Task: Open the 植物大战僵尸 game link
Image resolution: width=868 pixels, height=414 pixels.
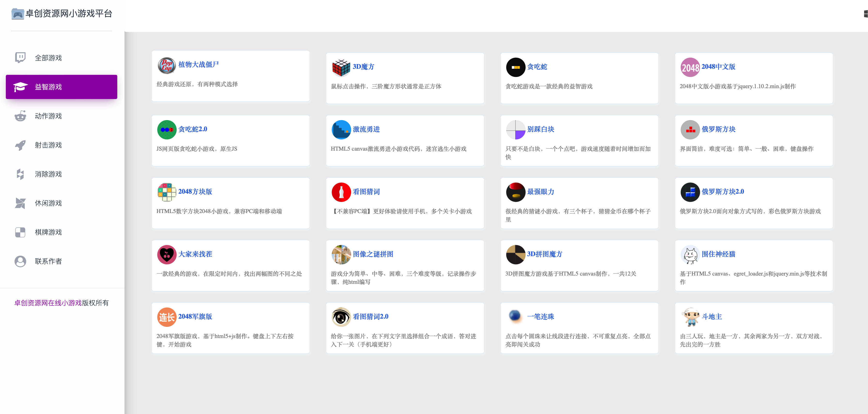Action: pos(198,64)
